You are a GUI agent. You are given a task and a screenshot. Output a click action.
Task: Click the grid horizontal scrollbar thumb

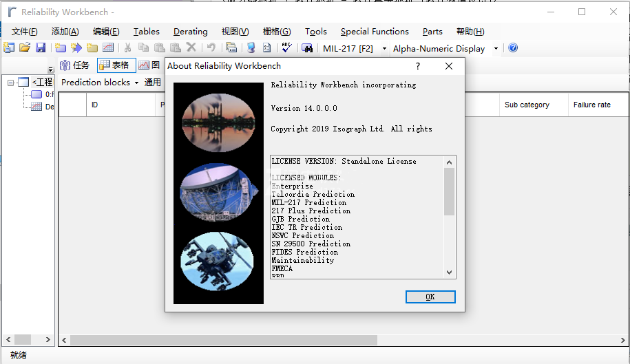click(224, 341)
